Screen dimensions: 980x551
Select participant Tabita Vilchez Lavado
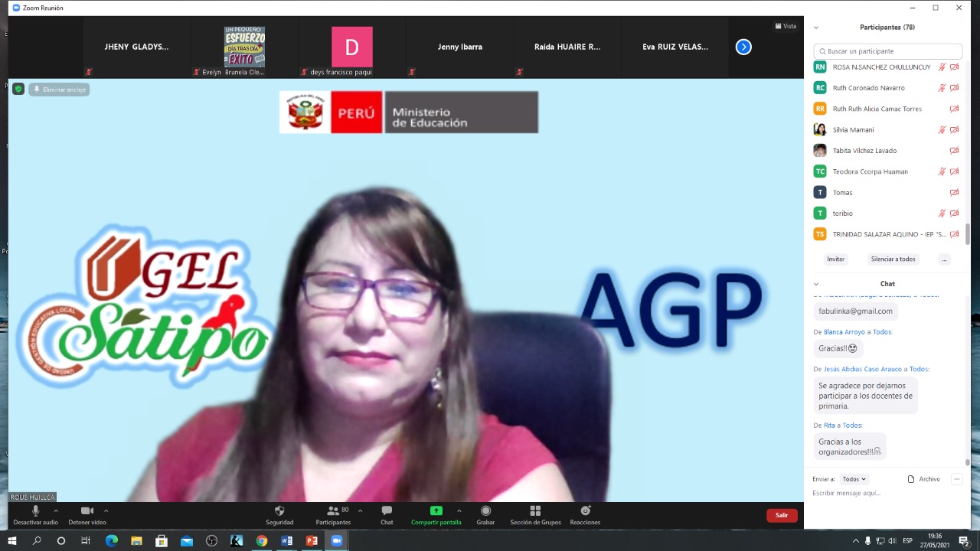[x=887, y=151]
